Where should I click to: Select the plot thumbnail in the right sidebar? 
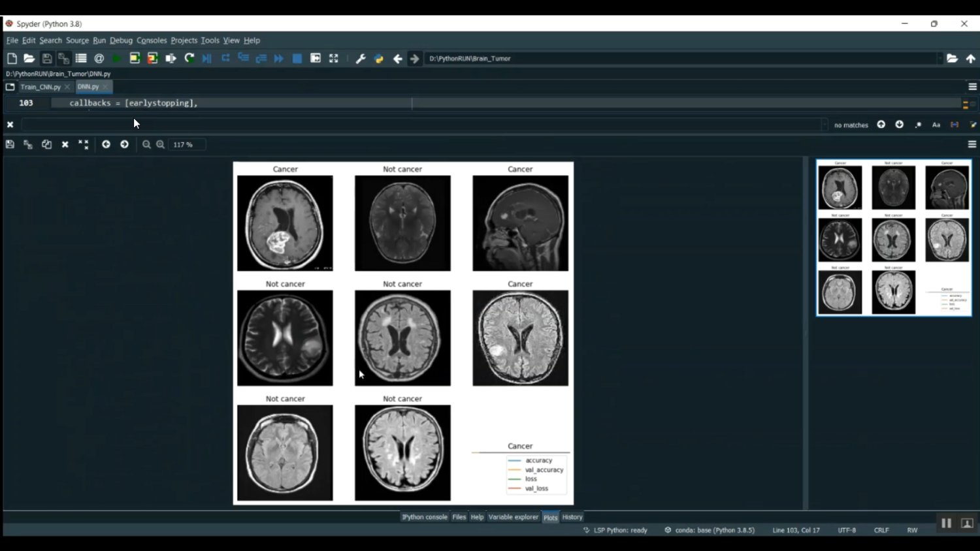pos(893,238)
